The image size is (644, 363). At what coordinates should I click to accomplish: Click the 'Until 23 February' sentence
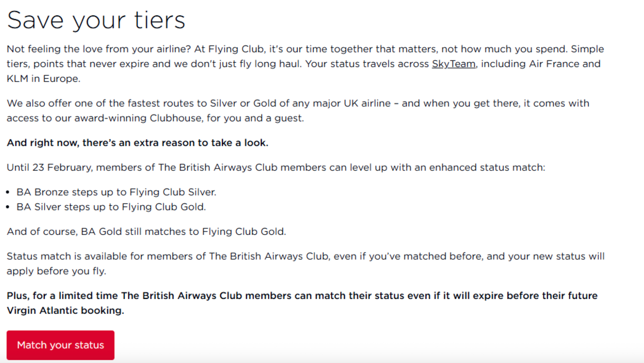(x=275, y=167)
